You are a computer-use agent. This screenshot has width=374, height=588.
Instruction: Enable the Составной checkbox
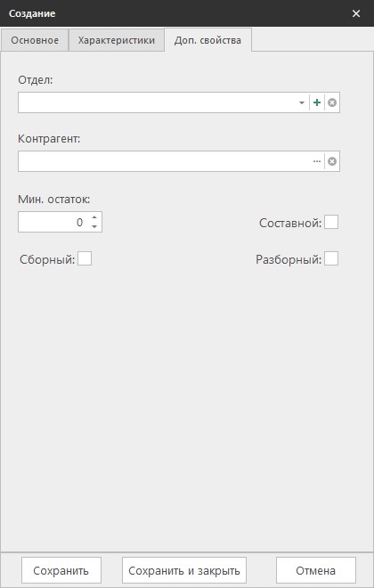(331, 222)
